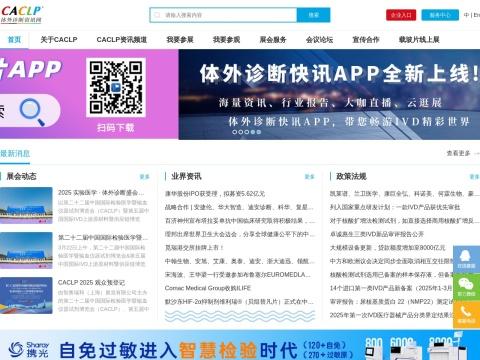This screenshot has height=360, width=480.
Task: Open policy item on 大规模设备更新
Action: point(387,247)
